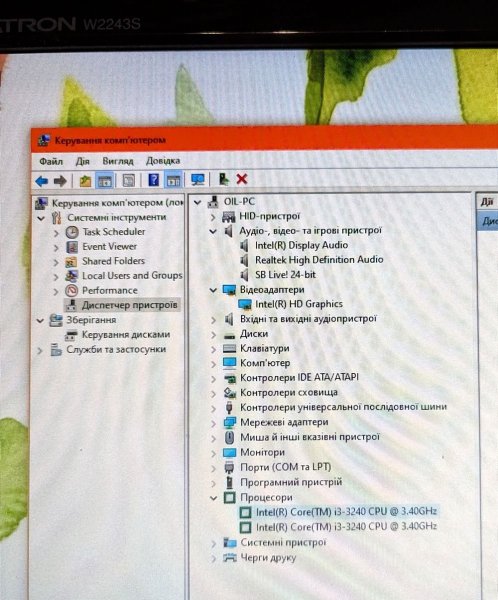Screen dimensions: 498x600
Task: Click the Монітори category icon
Action: click(229, 453)
